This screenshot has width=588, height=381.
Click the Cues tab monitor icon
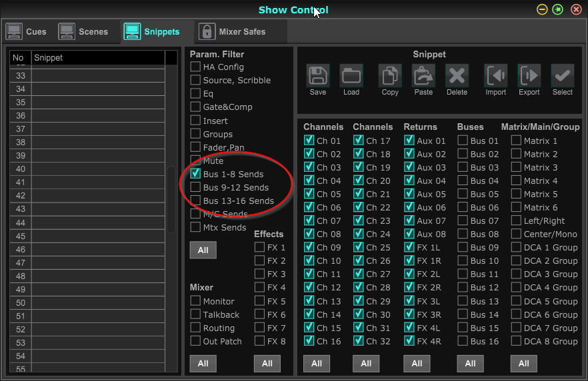[x=14, y=31]
